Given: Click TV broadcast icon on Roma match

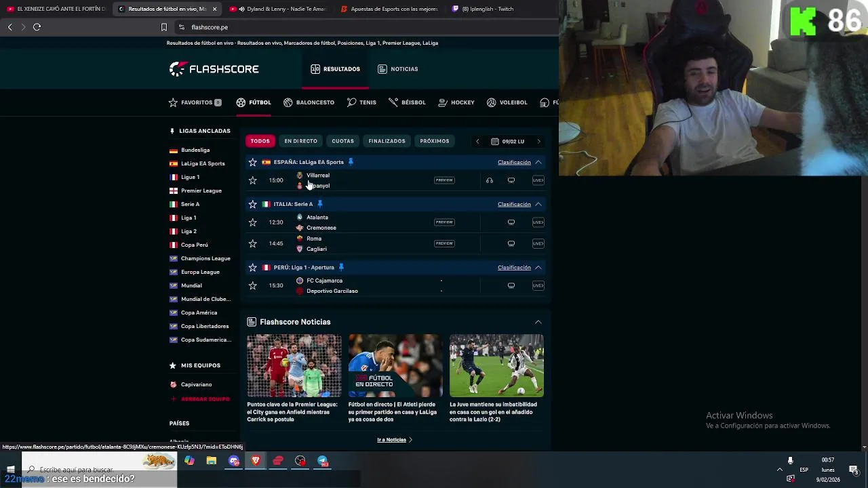Looking at the screenshot, I should tap(511, 243).
